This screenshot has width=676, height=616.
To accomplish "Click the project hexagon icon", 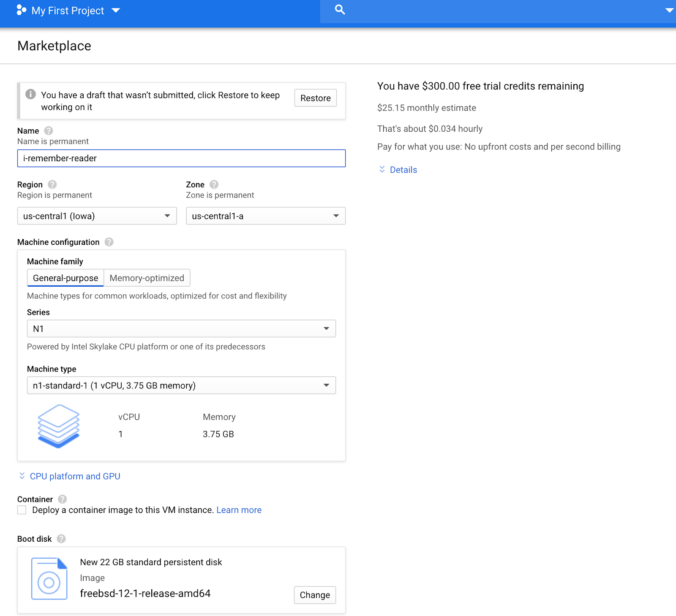I will [x=21, y=10].
